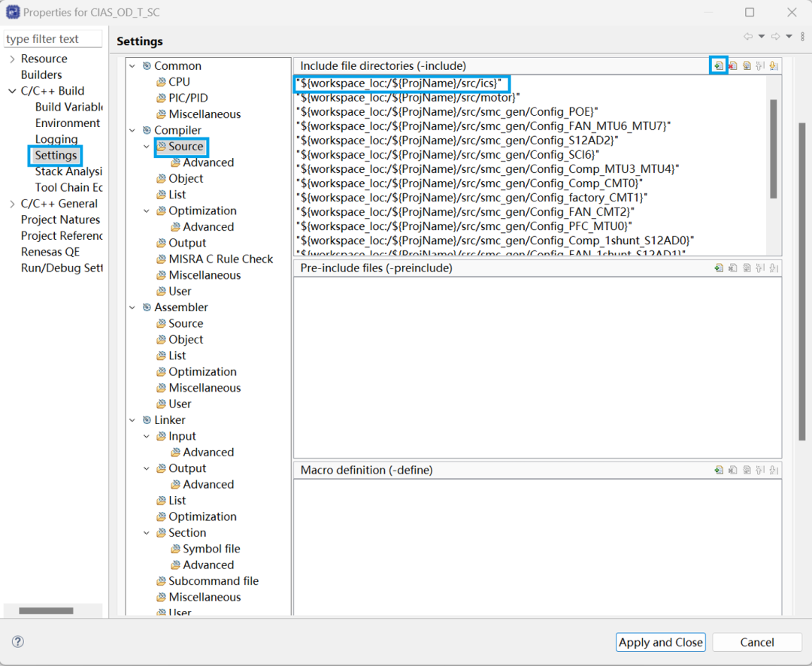Add a new pre-include file
812x666 pixels.
718,268
